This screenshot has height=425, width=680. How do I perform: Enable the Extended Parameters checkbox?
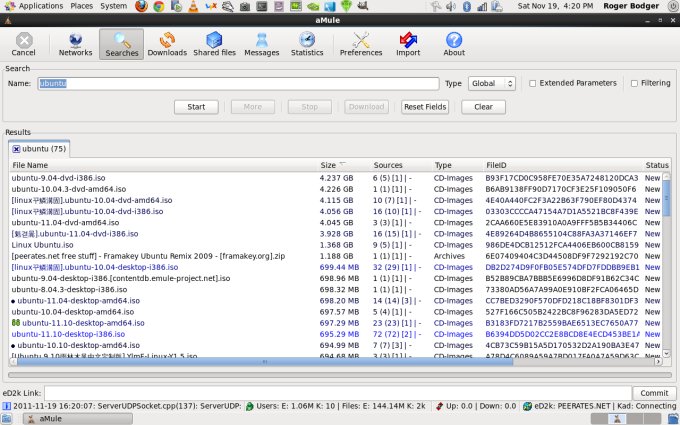(533, 84)
